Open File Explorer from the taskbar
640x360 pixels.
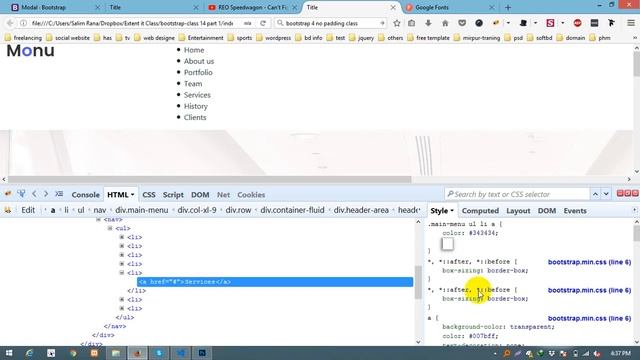click(x=116, y=353)
